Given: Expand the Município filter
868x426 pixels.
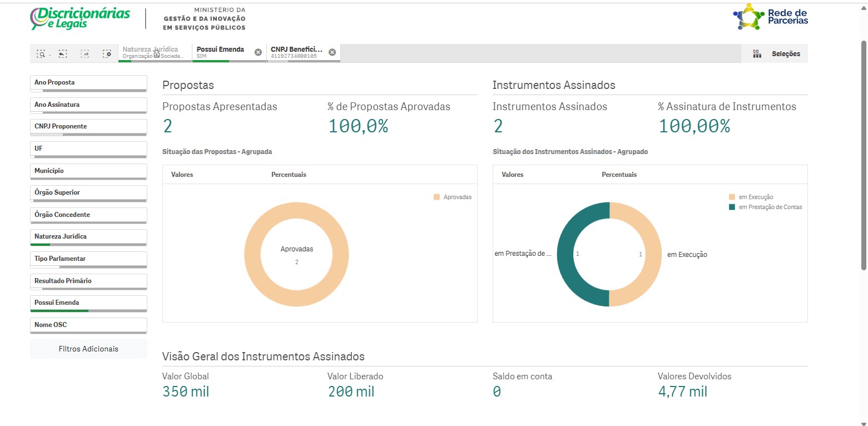Looking at the screenshot, I should pos(88,170).
